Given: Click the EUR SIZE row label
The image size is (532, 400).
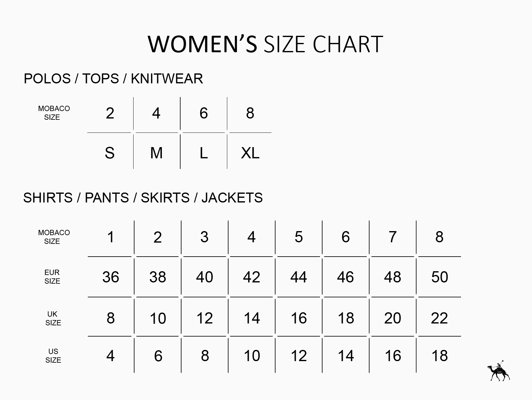Looking at the screenshot, I should pyautogui.click(x=52, y=277).
